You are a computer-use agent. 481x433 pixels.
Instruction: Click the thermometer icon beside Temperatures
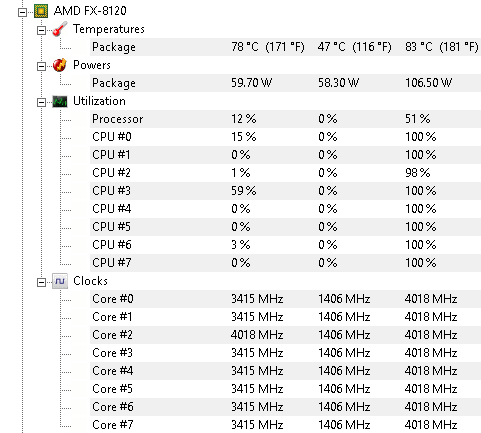(x=60, y=29)
